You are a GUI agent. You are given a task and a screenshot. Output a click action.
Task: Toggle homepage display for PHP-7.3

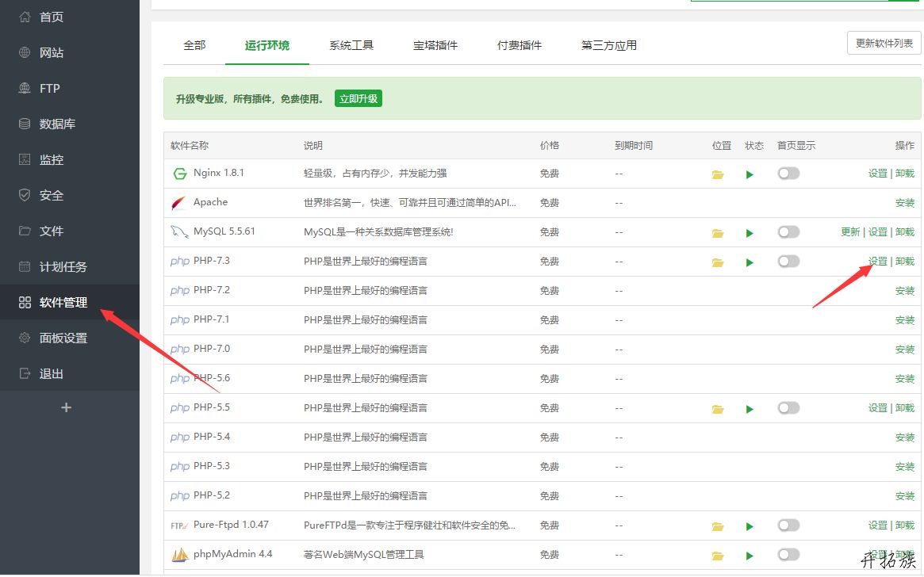point(788,261)
